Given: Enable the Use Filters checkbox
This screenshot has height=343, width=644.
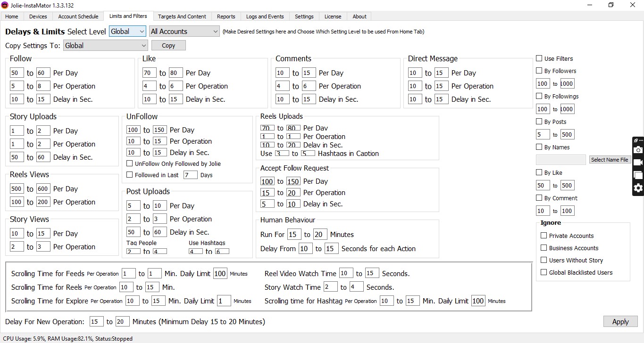Looking at the screenshot, I should 539,58.
